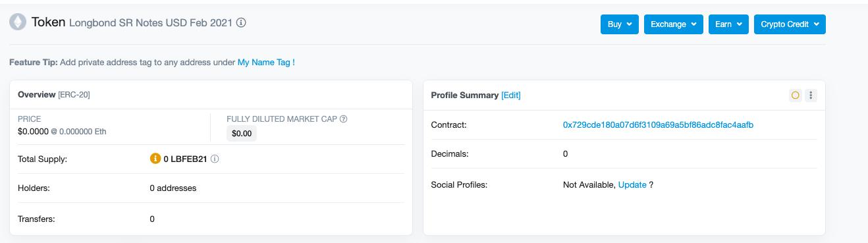
Task: Click the $0.00 market cap badge
Action: click(242, 134)
